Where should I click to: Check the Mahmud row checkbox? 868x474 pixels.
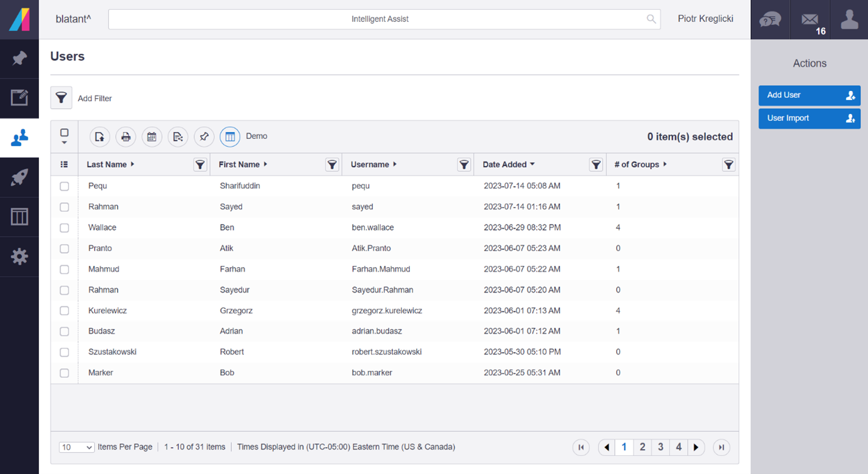click(x=64, y=269)
